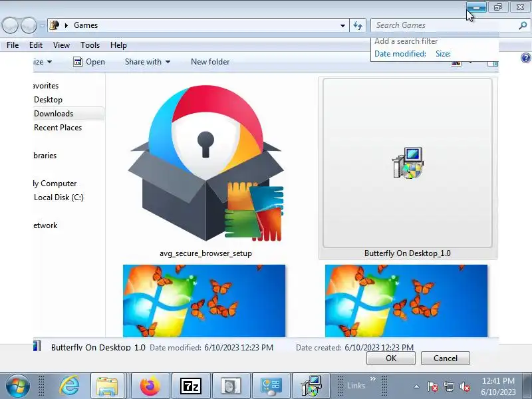
Task: Click the Open toolbar button
Action: [89, 62]
